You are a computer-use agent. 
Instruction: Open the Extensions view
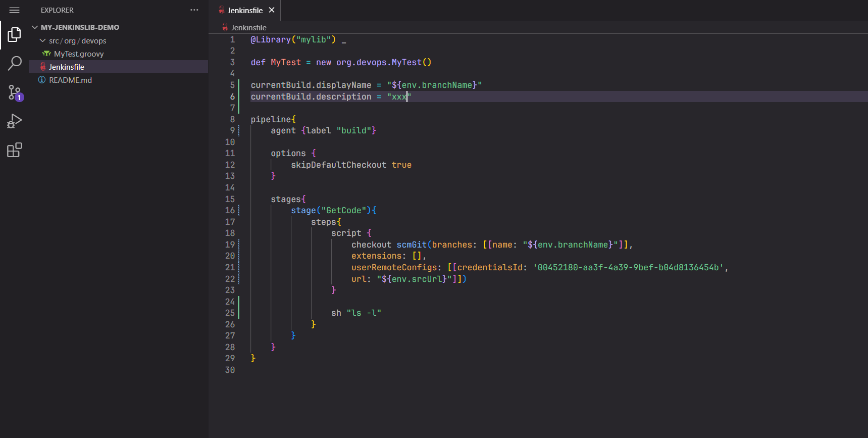pyautogui.click(x=14, y=150)
